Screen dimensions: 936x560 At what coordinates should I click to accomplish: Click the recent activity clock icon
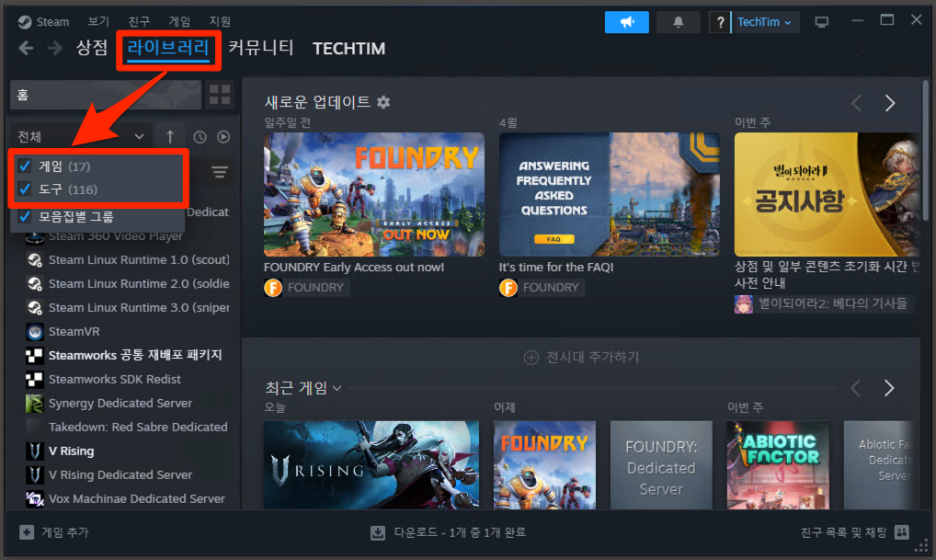(200, 137)
